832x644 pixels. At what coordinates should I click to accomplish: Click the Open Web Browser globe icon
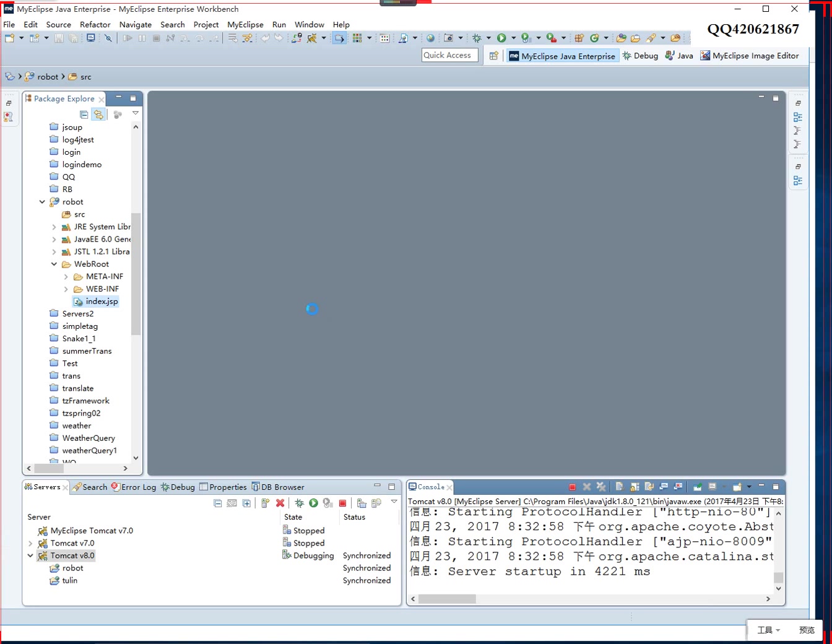(430, 38)
